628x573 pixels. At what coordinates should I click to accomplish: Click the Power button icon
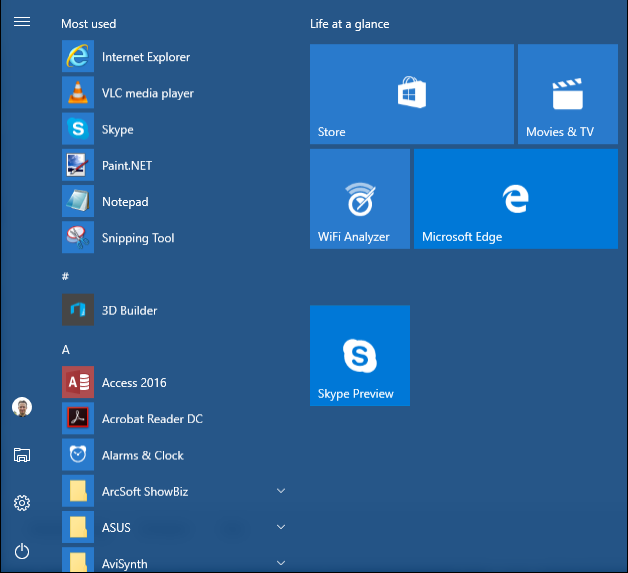coord(22,551)
